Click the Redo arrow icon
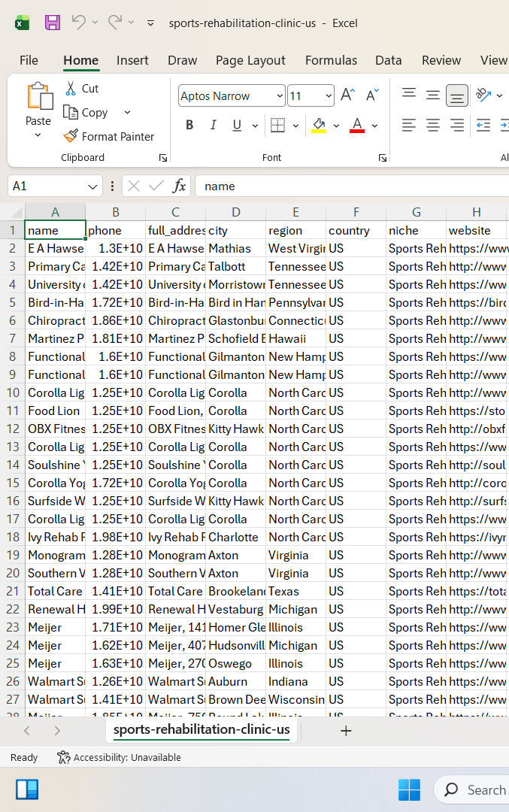Screen dimensions: 509x812 pyautogui.click(x=115, y=23)
